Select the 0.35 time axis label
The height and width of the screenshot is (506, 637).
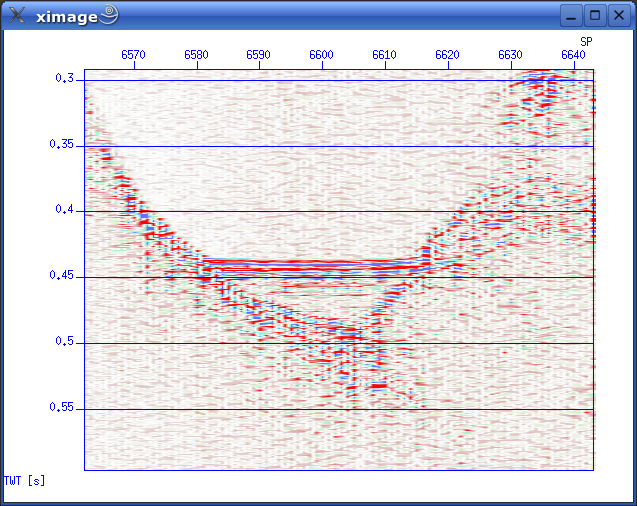click(62, 144)
